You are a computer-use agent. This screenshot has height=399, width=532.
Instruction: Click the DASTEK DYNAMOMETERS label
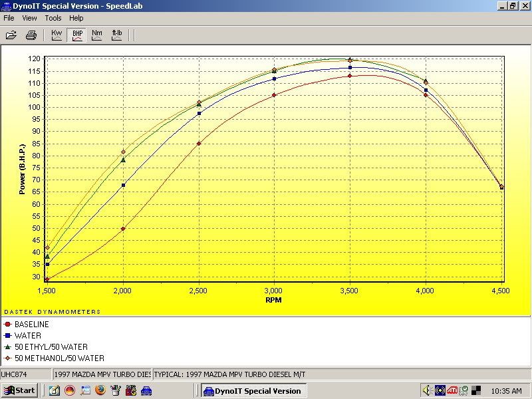pos(53,312)
